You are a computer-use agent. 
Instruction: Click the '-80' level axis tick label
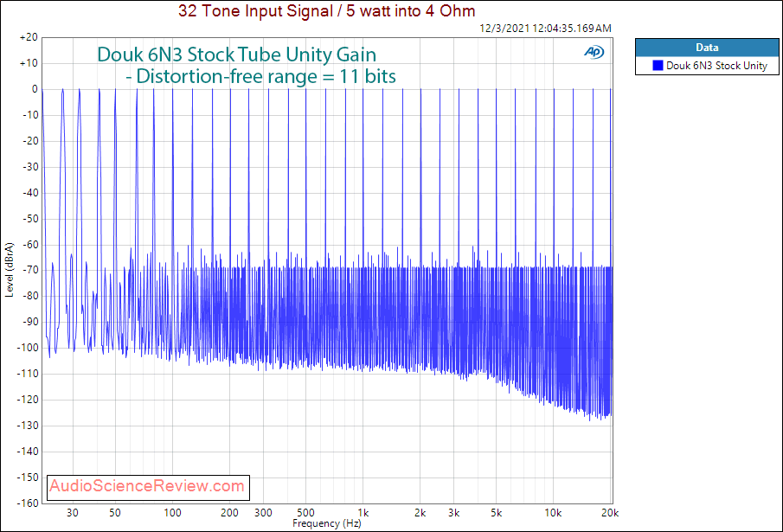click(x=30, y=296)
